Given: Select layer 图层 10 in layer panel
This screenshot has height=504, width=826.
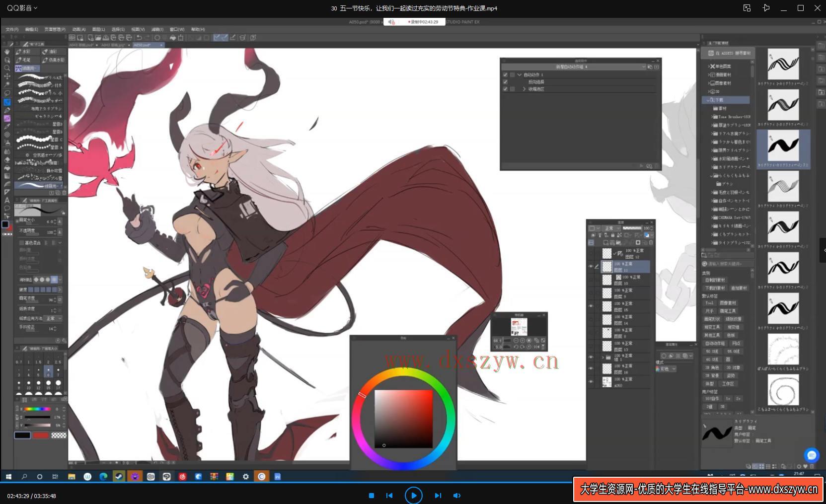Looking at the screenshot, I should coord(625,280).
